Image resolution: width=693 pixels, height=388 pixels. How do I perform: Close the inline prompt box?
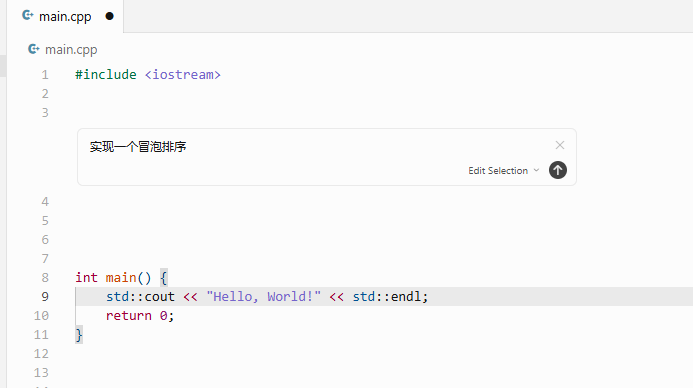point(560,145)
